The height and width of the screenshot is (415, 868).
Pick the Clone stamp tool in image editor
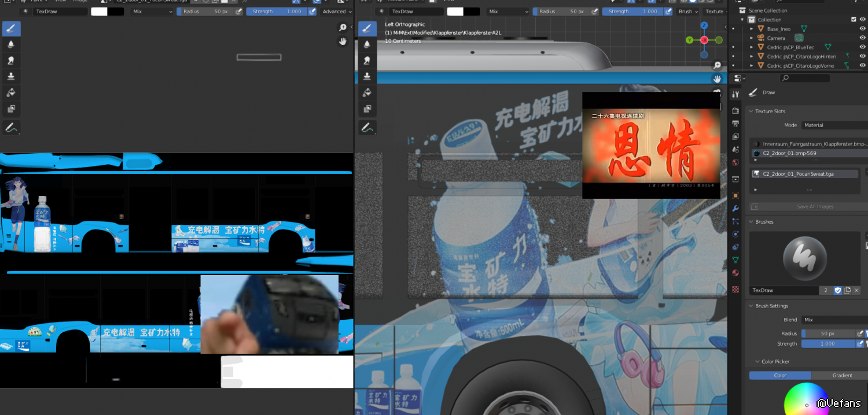(x=11, y=76)
